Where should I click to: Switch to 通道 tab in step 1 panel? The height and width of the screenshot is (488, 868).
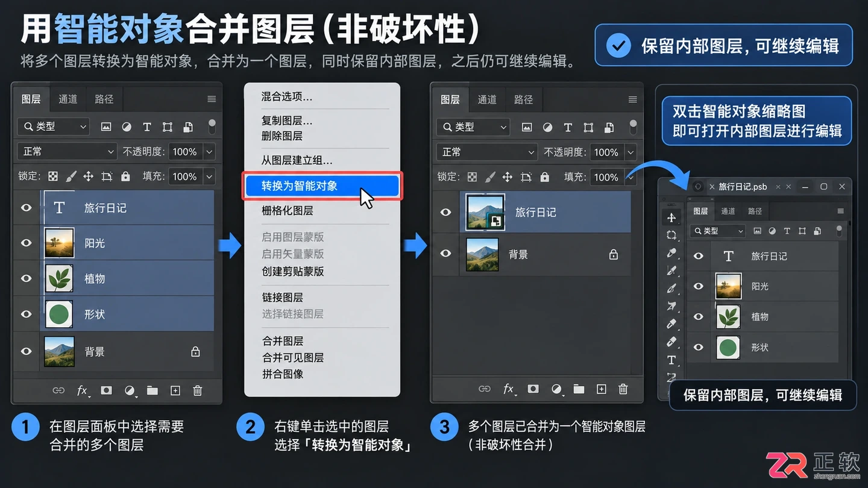[68, 99]
